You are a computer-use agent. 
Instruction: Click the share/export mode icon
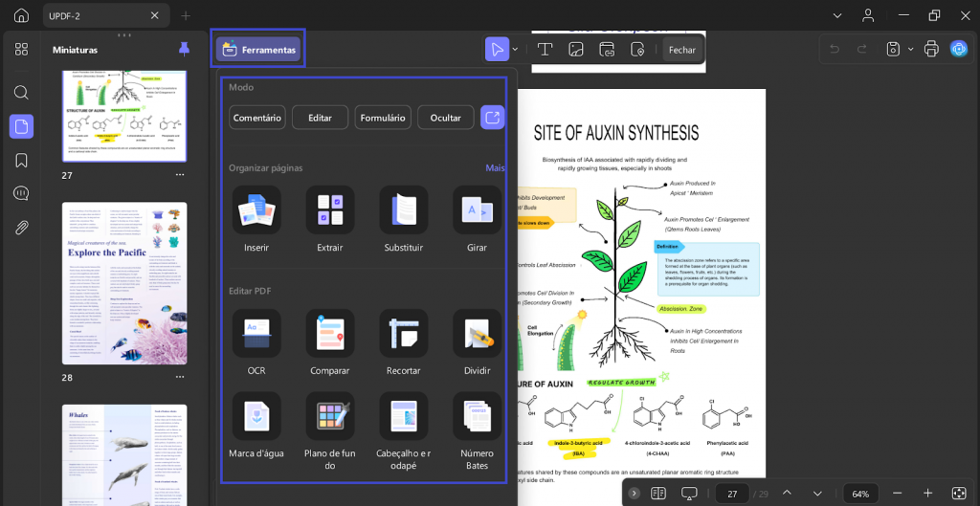[x=493, y=118]
